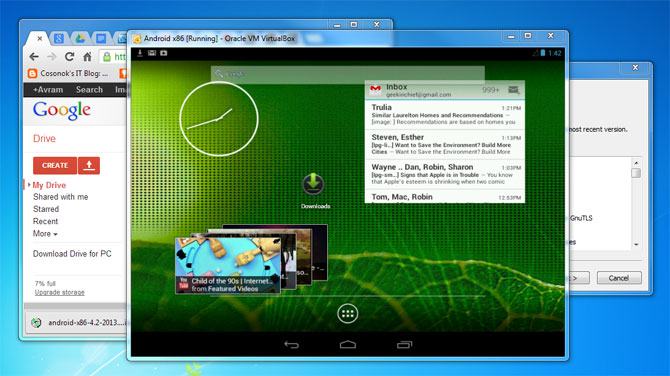Switch to the Google Search tab in Chrome

[59, 38]
